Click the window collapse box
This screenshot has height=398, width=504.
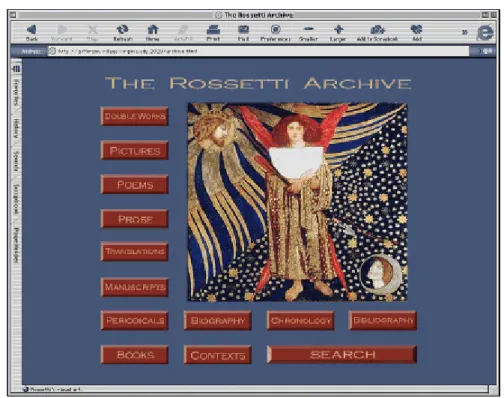494,15
